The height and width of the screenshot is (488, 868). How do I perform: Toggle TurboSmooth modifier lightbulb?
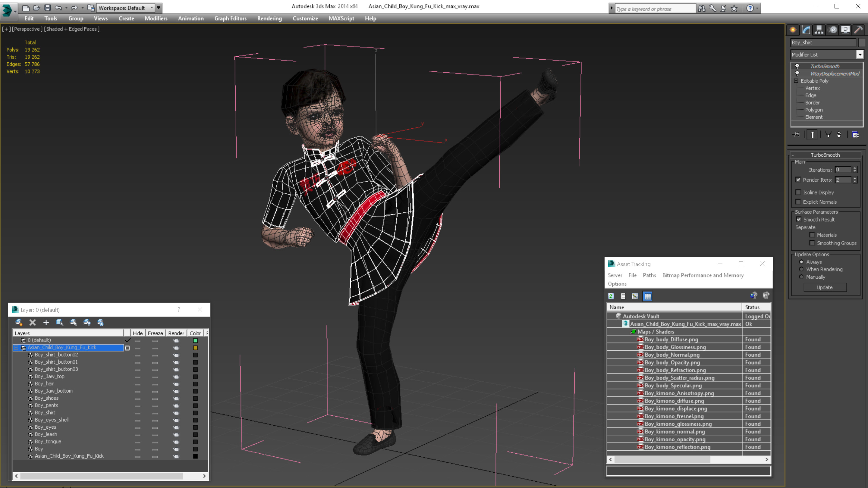click(797, 66)
